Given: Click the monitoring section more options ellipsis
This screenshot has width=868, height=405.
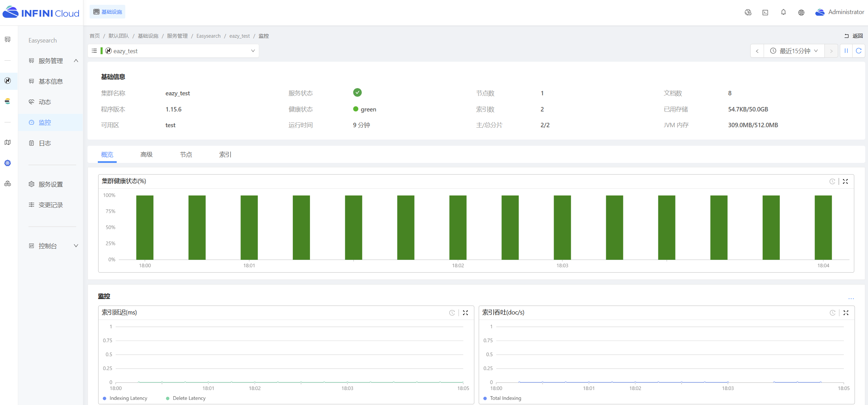Looking at the screenshot, I should [851, 298].
